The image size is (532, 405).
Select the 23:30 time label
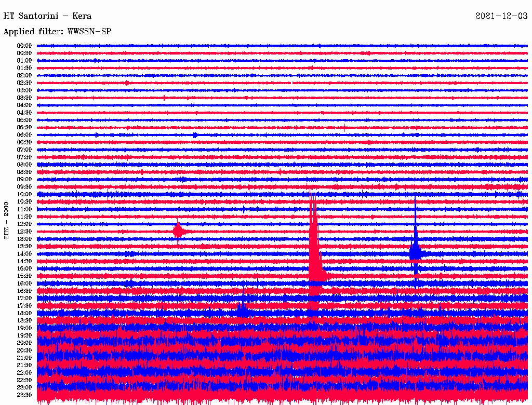click(24, 395)
